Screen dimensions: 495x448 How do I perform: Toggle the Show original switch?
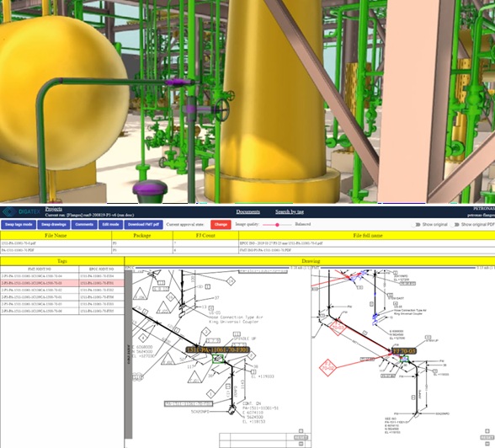(417, 225)
